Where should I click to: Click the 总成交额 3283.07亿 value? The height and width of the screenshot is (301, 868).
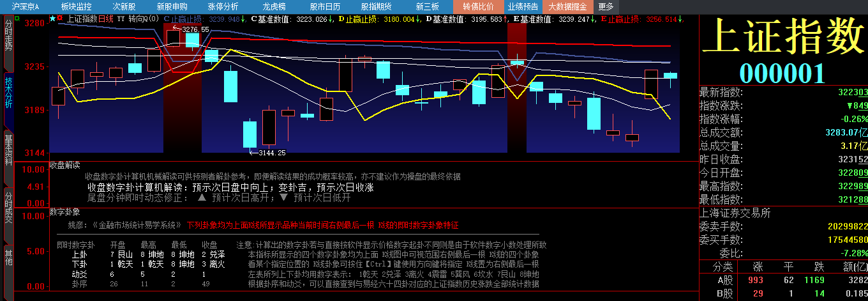point(846,132)
